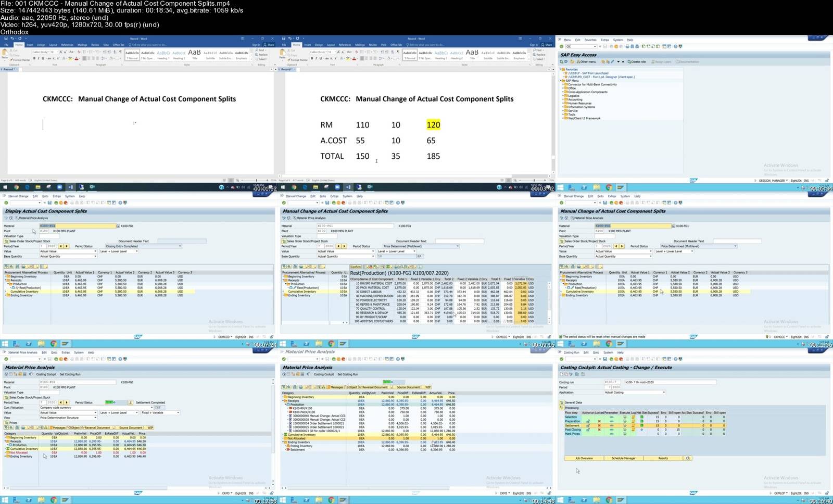833x504 pixels.
Task: Click Schedule Manager button in Costing Cockpit
Action: click(624, 458)
